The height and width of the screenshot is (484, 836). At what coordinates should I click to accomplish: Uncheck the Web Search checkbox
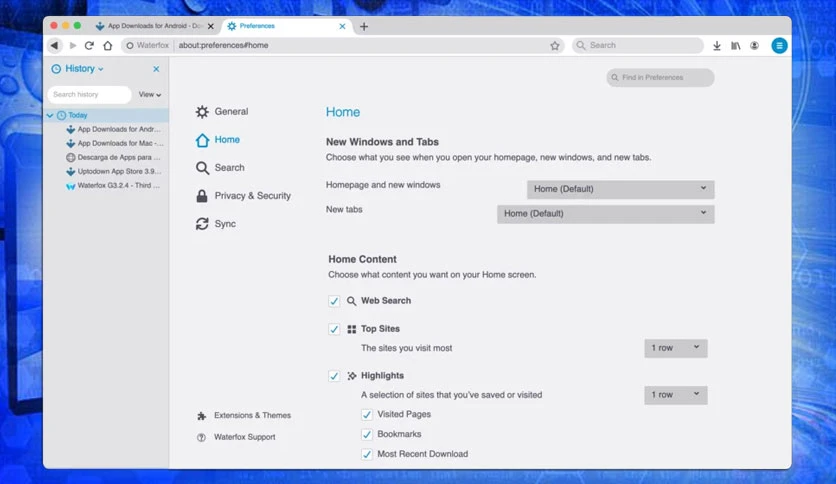[334, 301]
